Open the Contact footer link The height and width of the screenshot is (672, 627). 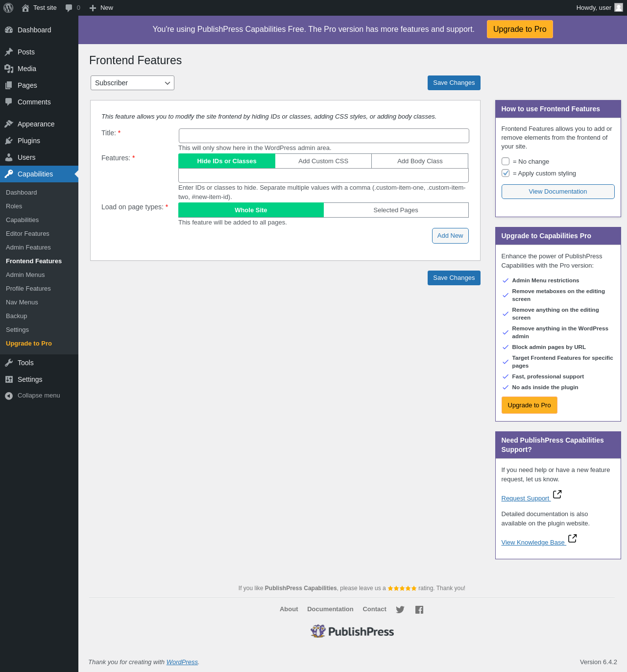pos(375,609)
